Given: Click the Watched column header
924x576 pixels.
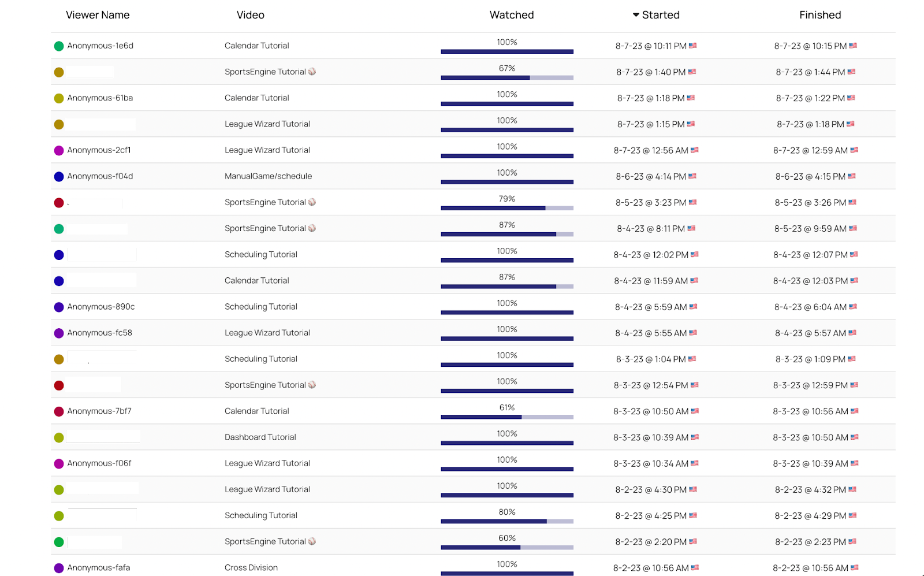Looking at the screenshot, I should 511,15.
